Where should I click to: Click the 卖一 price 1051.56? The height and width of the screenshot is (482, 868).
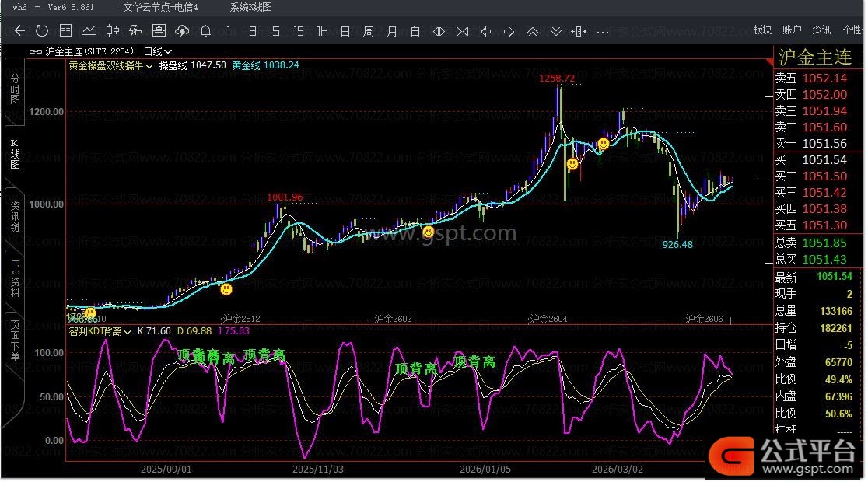(824, 144)
